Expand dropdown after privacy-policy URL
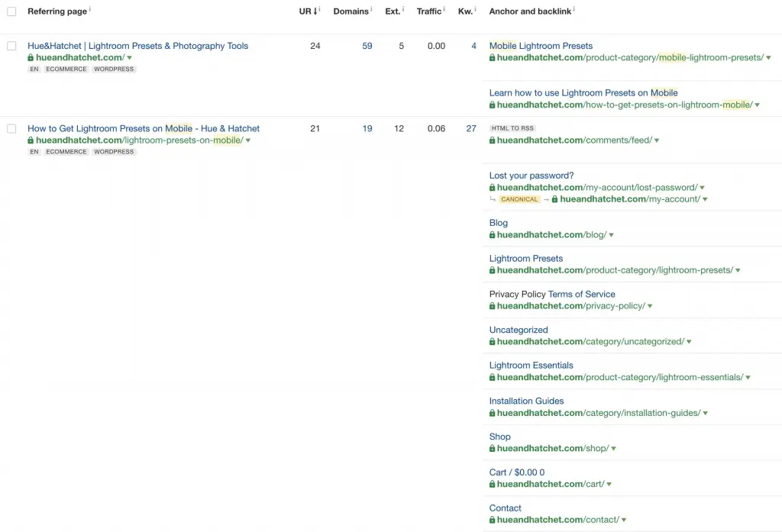This screenshot has width=782, height=532. (650, 306)
